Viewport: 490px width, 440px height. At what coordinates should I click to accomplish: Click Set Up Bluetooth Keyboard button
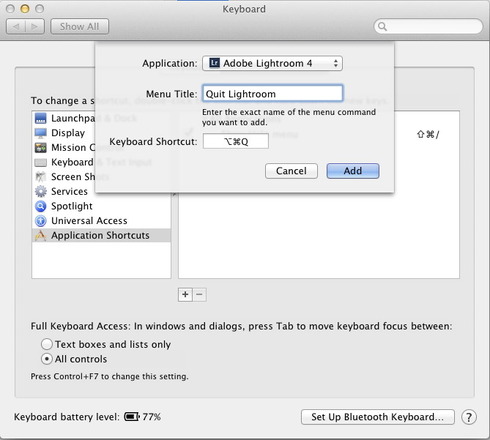click(378, 417)
